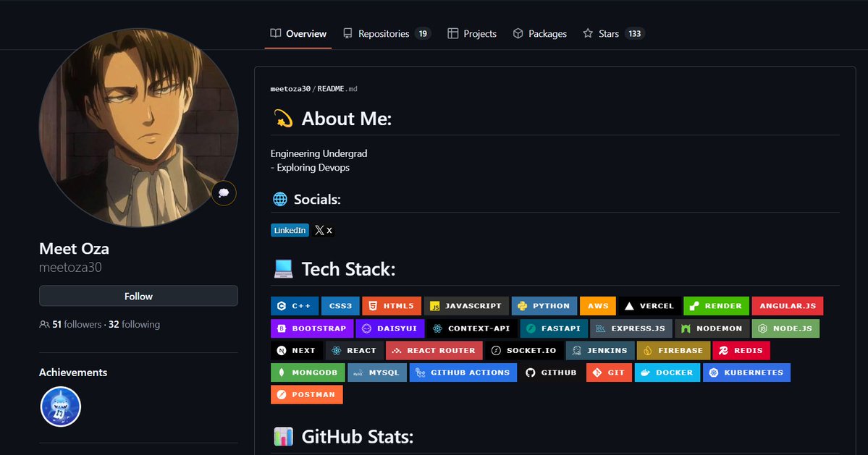The height and width of the screenshot is (455, 868).
Task: Follow Meet Oza
Action: (138, 296)
